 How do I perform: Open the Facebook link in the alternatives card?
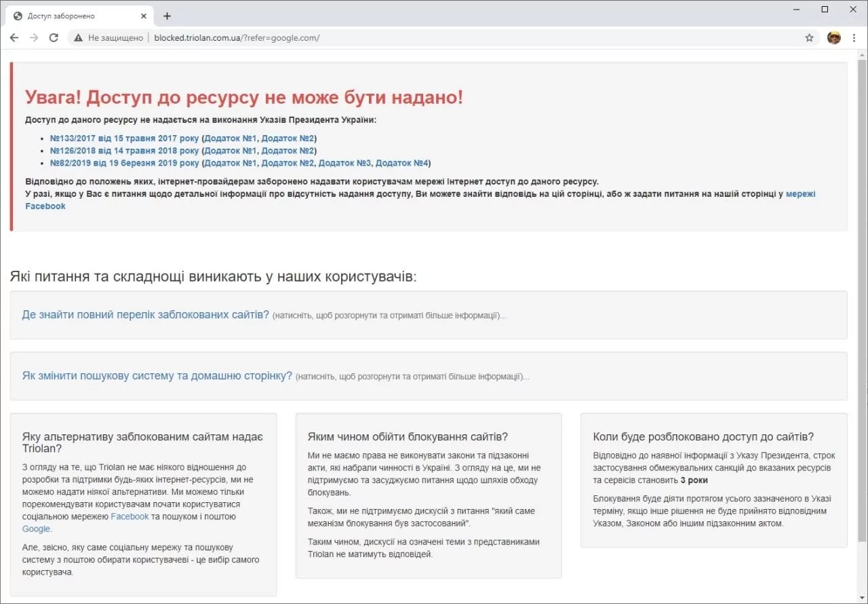[130, 516]
